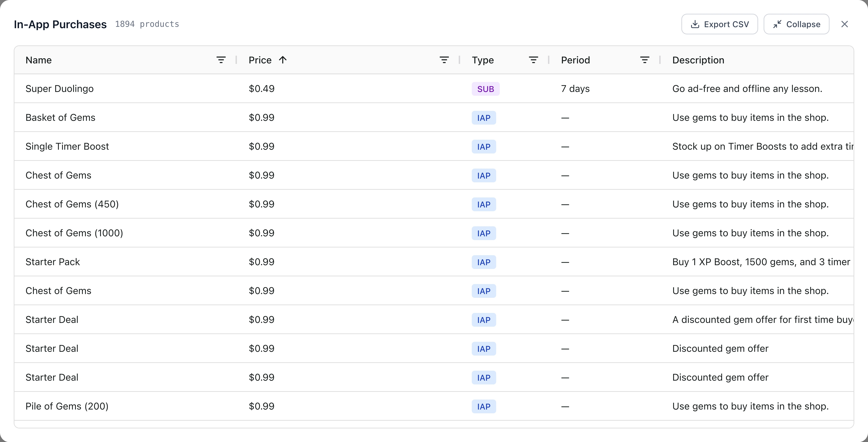Close the In-App Purchases panel
868x442 pixels.
click(x=844, y=24)
